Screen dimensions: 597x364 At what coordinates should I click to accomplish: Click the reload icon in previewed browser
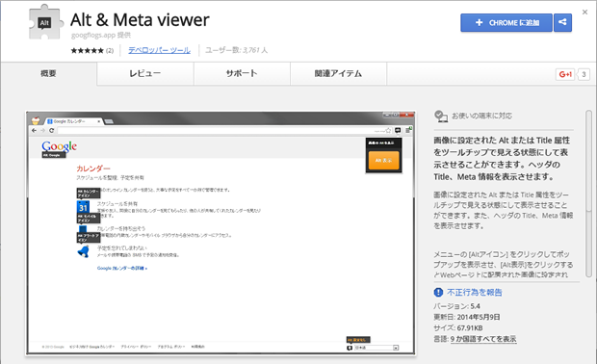(51, 130)
